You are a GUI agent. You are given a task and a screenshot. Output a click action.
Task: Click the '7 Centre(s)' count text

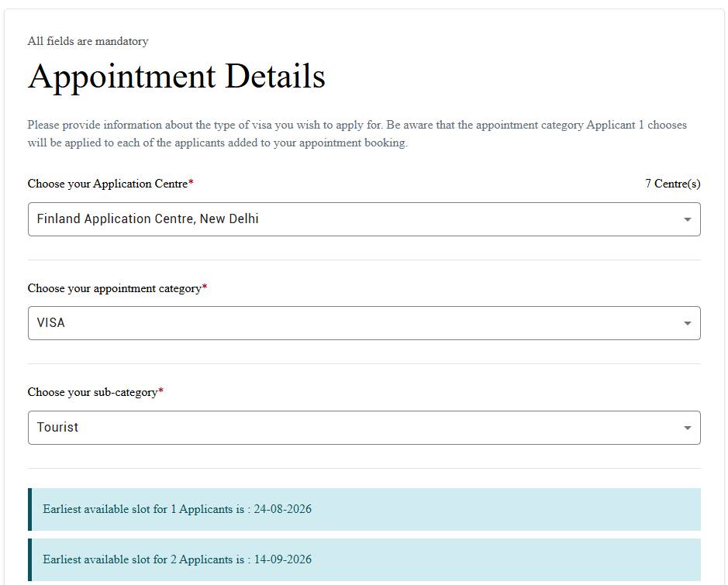tap(673, 184)
